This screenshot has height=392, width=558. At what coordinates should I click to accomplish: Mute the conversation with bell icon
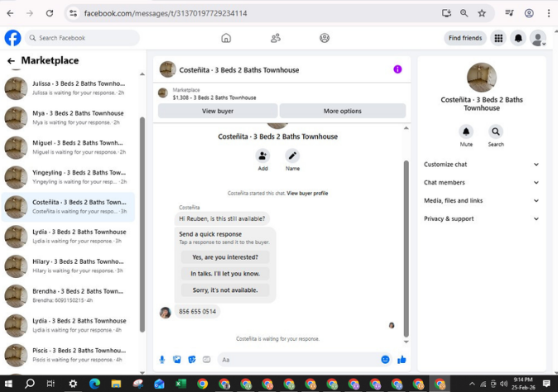pyautogui.click(x=466, y=131)
